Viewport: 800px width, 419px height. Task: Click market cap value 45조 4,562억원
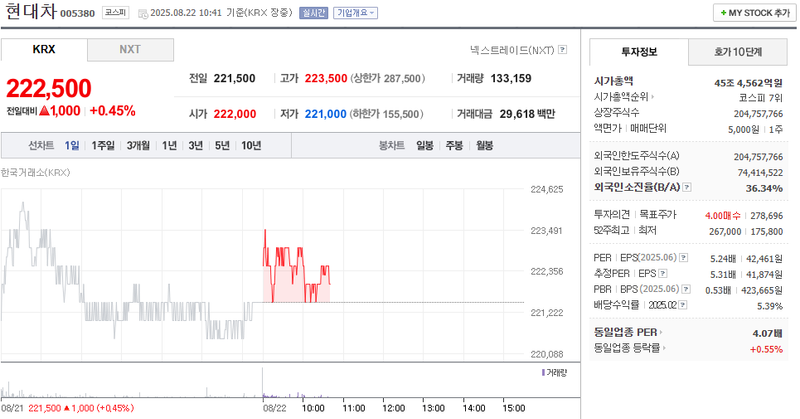(748, 83)
